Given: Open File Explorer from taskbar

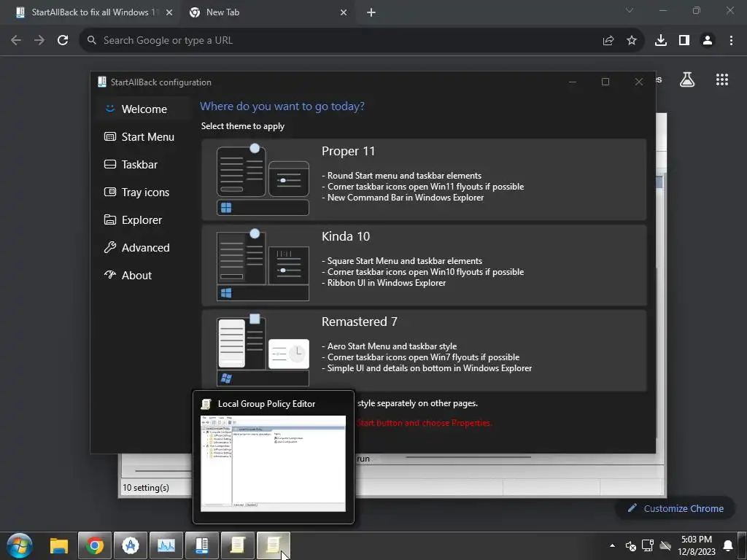Looking at the screenshot, I should coord(59,545).
